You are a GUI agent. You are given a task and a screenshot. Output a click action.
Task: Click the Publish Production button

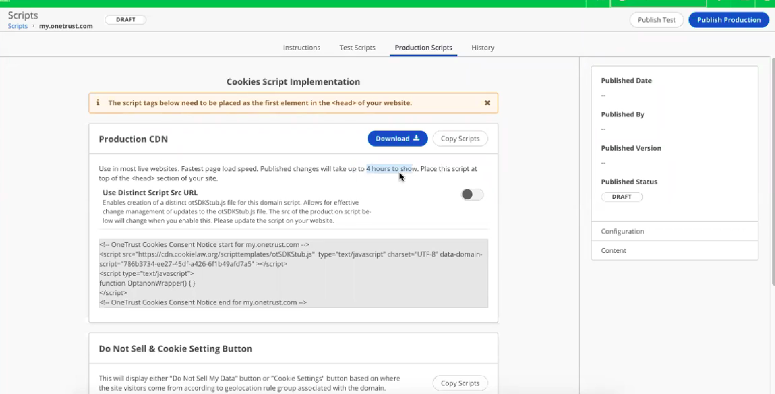(x=729, y=20)
